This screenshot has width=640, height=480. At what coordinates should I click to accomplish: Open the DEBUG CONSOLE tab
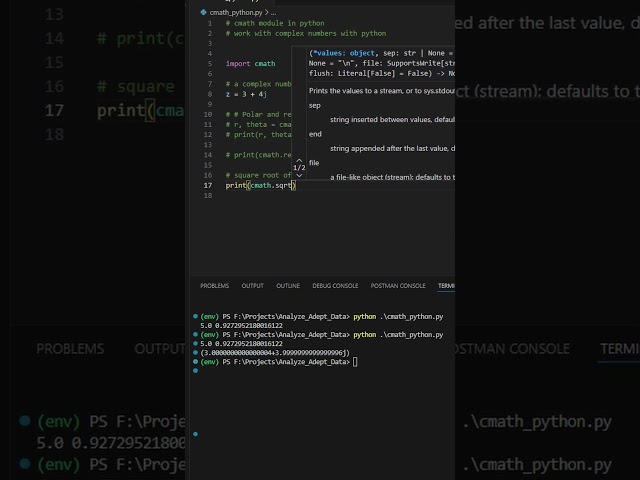(335, 286)
